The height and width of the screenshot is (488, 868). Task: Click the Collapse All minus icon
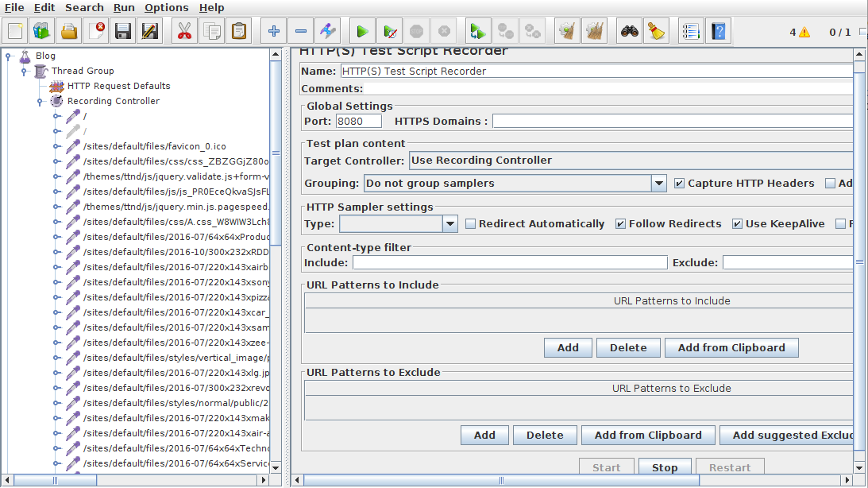coord(301,31)
